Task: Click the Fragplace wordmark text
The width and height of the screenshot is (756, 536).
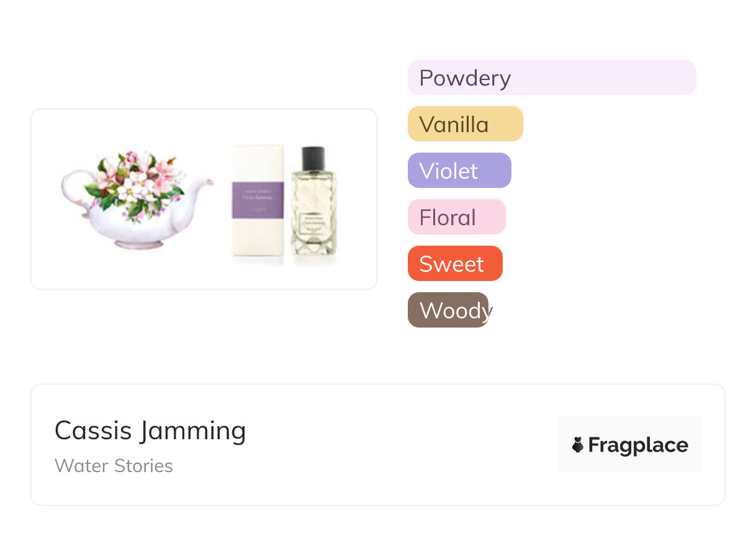Action: coord(638,445)
